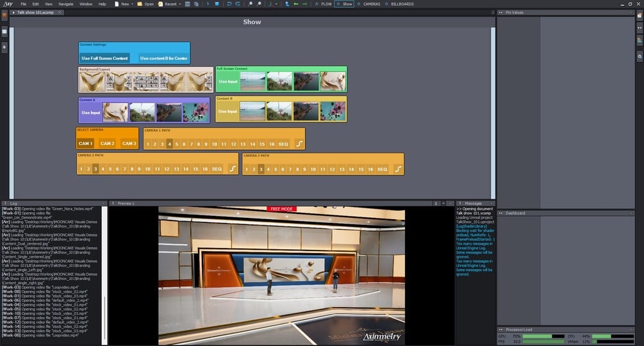
Task: Click the second magnifier zoom icon
Action: [x=259, y=4]
